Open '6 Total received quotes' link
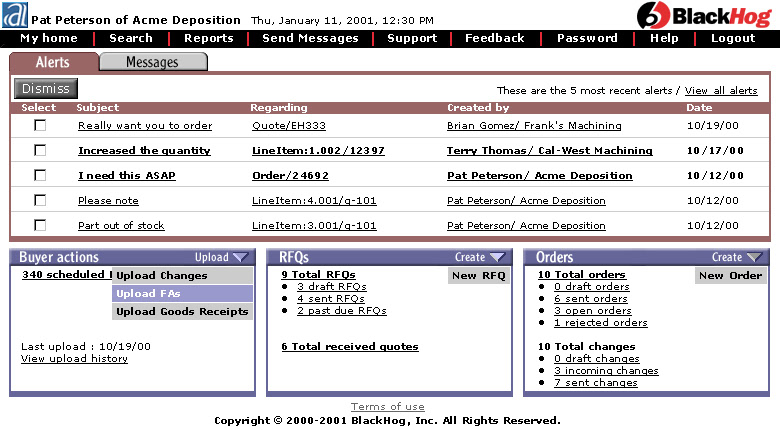Viewport: 780px width, 430px height. point(350,347)
